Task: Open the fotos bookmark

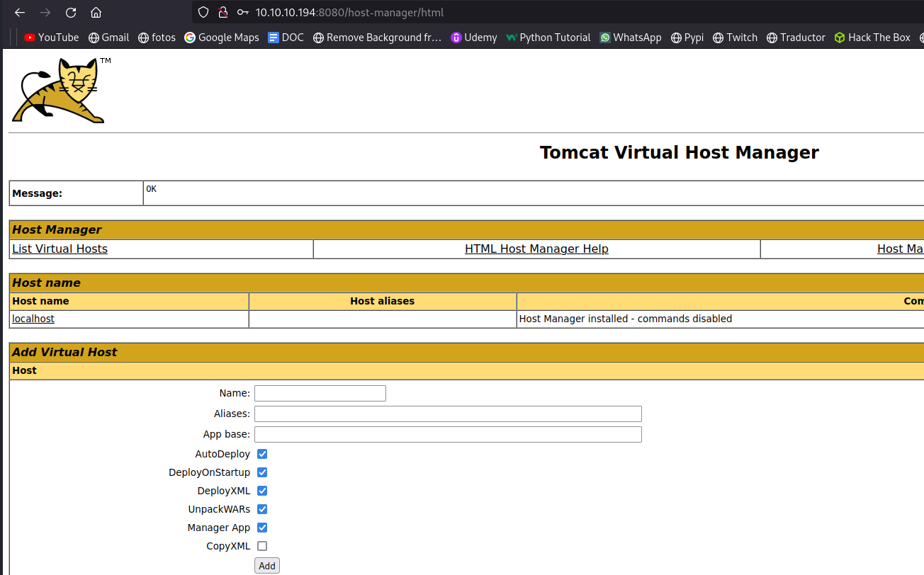Action: pos(157,38)
